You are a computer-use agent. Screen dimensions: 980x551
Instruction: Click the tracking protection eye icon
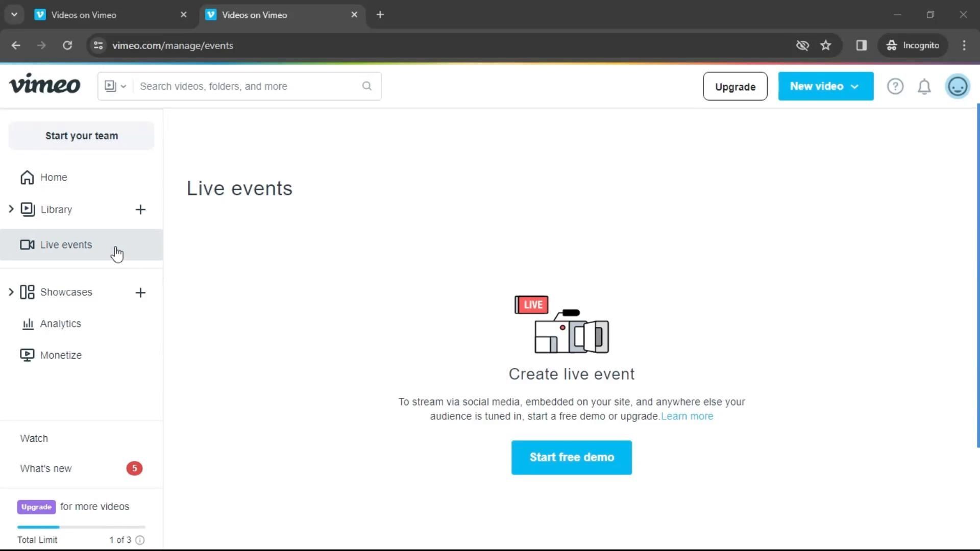click(802, 45)
